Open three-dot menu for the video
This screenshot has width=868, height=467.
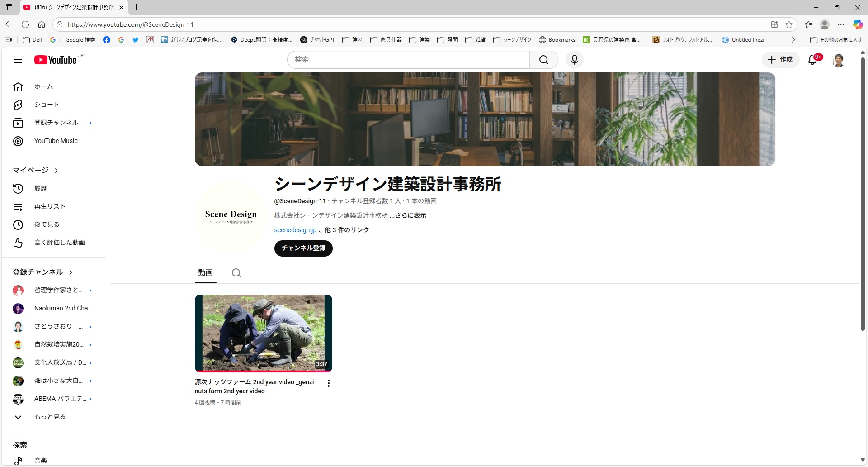329,383
